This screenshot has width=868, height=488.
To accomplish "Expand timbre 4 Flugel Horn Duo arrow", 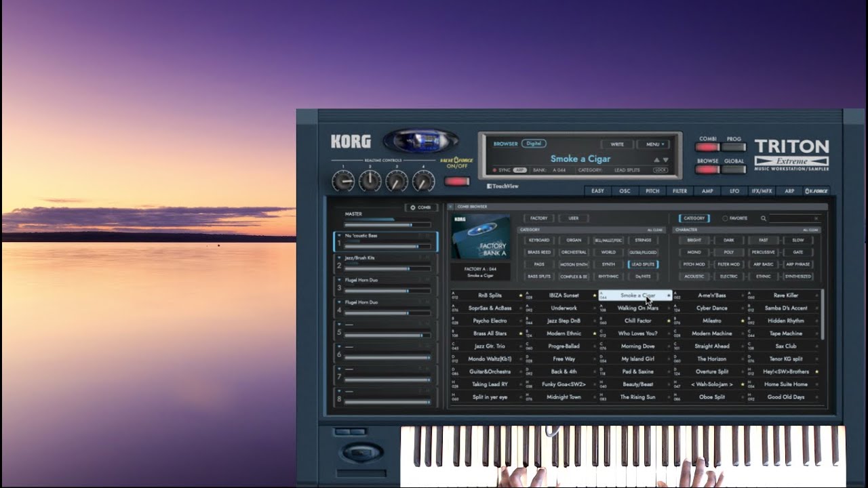I will (x=340, y=302).
